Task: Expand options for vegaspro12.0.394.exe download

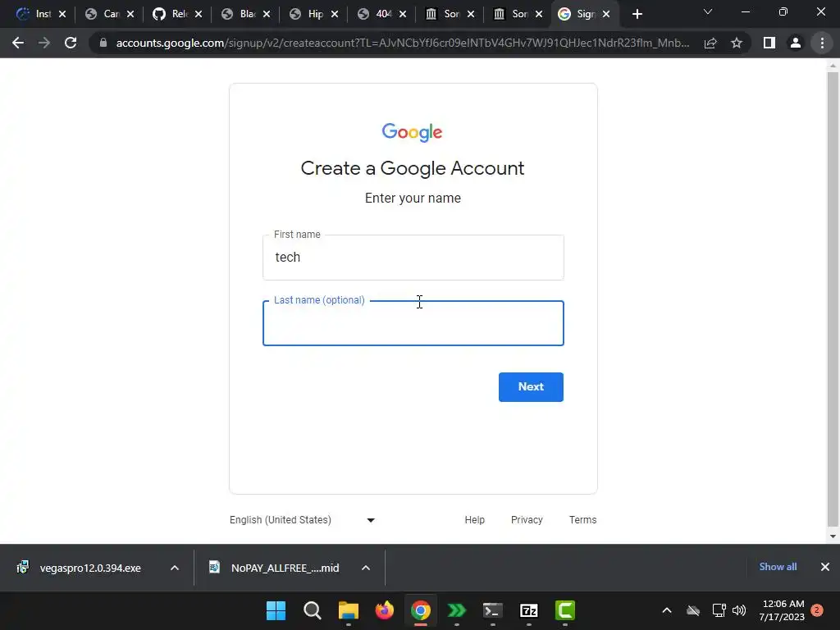Action: click(175, 568)
